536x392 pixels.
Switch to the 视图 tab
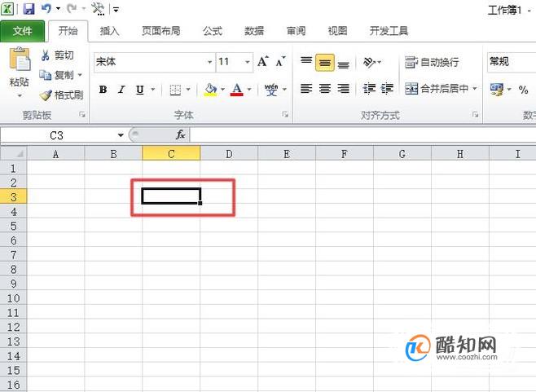[x=338, y=31]
